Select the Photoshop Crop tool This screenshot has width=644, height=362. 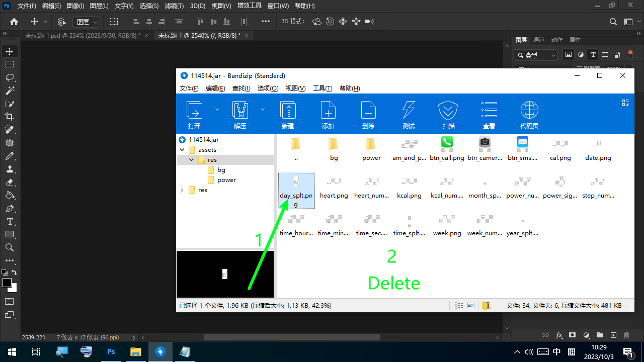tap(10, 117)
